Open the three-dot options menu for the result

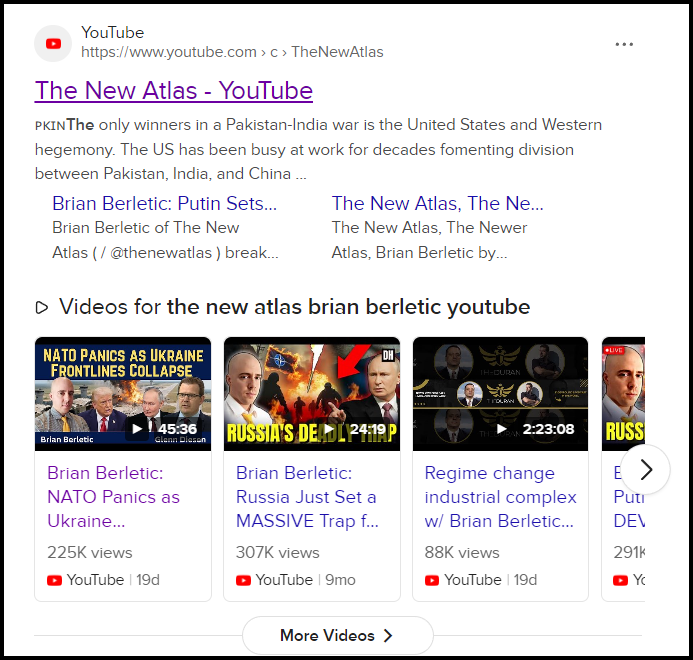tap(624, 44)
